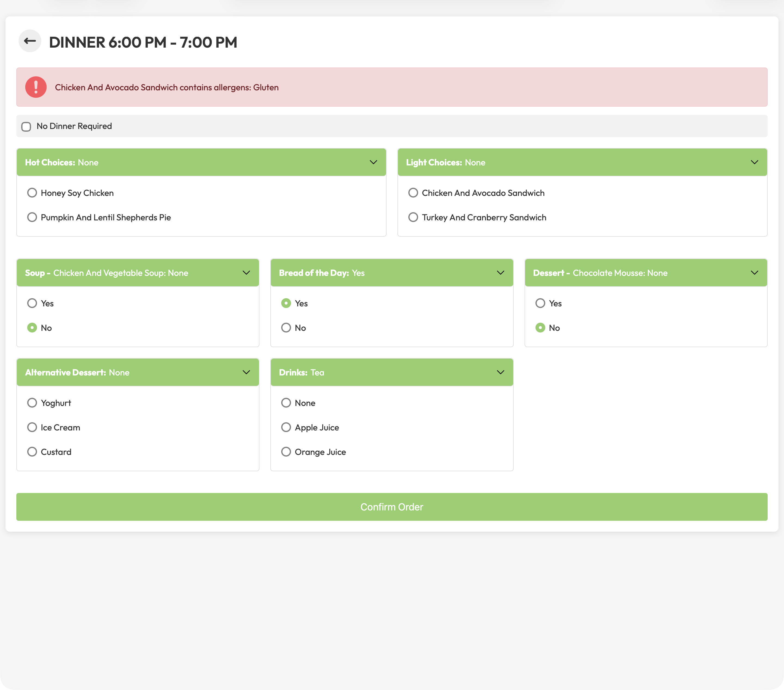The width and height of the screenshot is (784, 690).
Task: Go back using the left arrow button
Action: point(30,41)
